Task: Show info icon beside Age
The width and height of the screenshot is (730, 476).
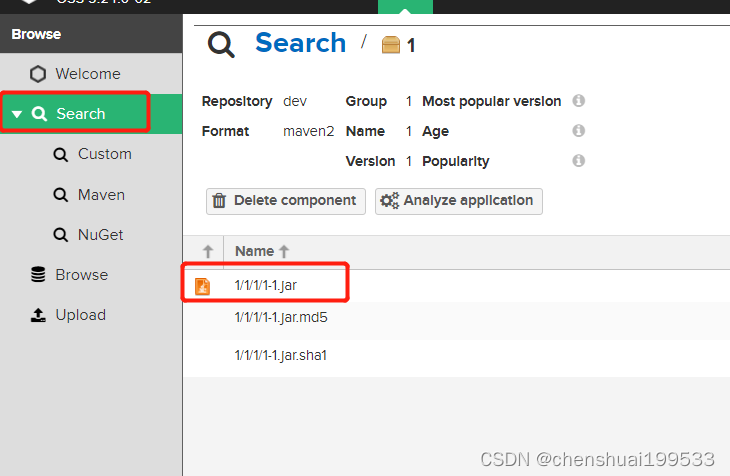Action: click(x=579, y=130)
